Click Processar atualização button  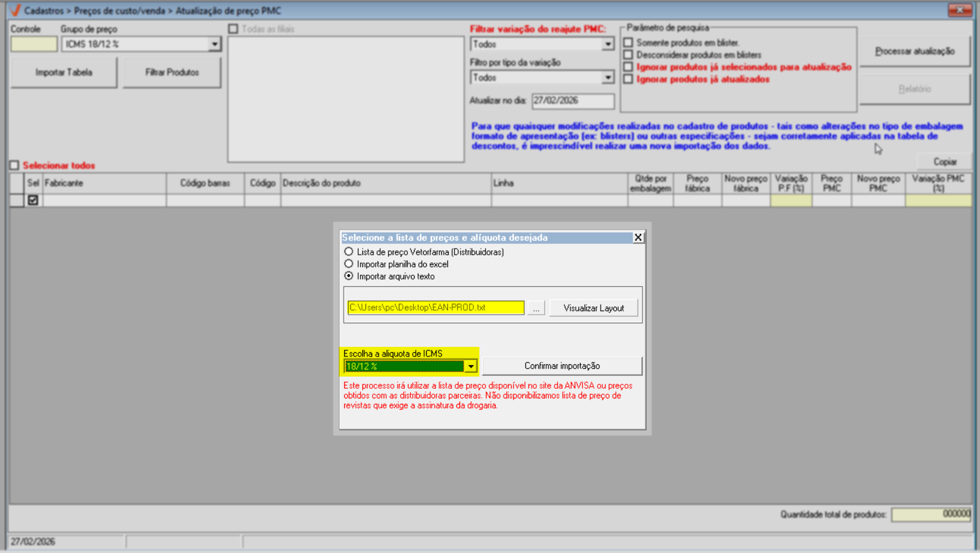[915, 52]
